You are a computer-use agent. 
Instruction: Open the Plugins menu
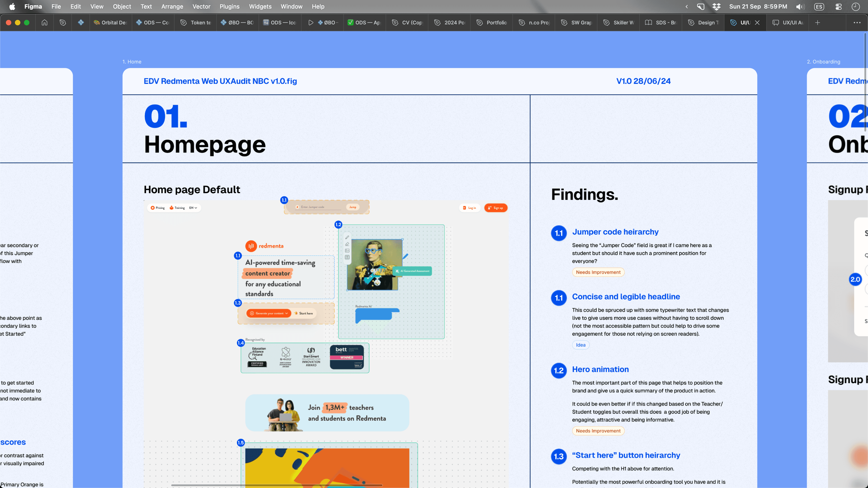229,6
